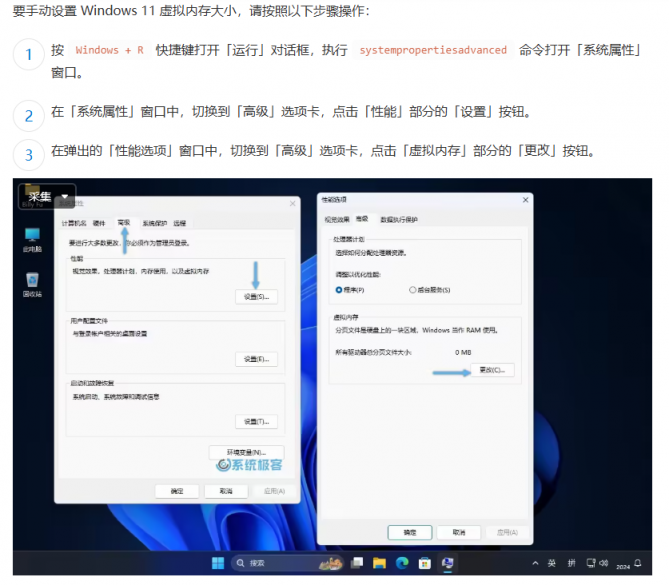Select the 后台服务(S) radio button

point(412,289)
